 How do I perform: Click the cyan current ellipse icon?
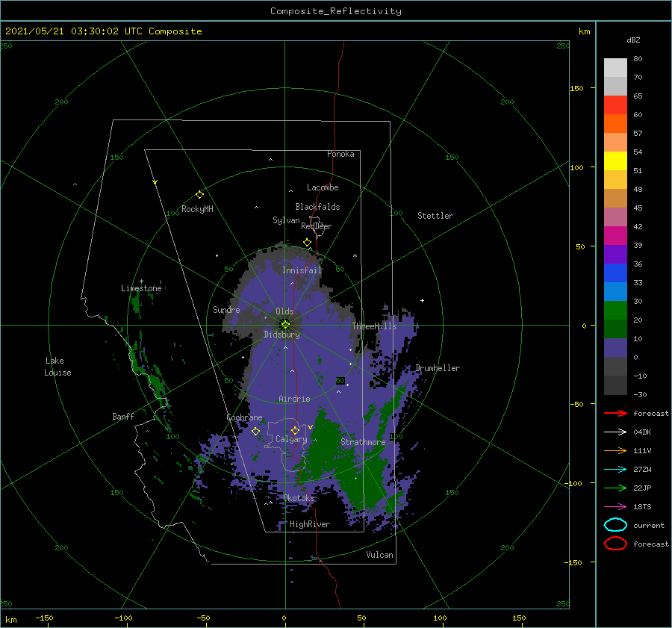pyautogui.click(x=615, y=525)
